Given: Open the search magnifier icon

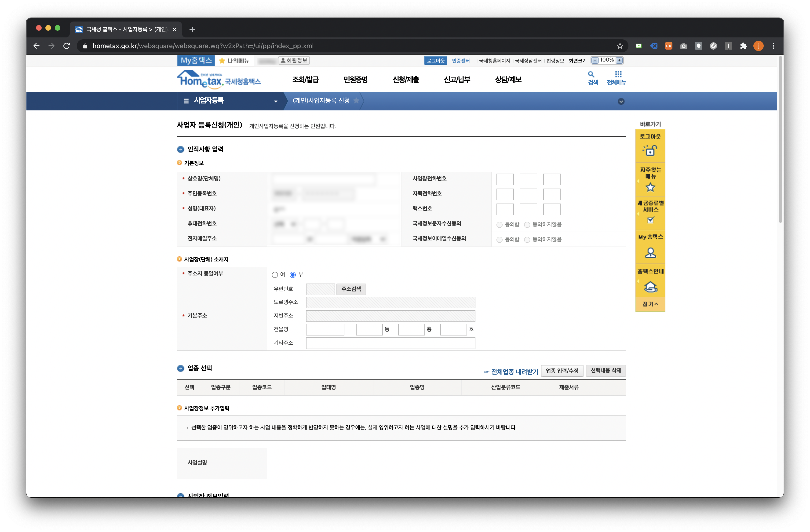Looking at the screenshot, I should [x=591, y=74].
